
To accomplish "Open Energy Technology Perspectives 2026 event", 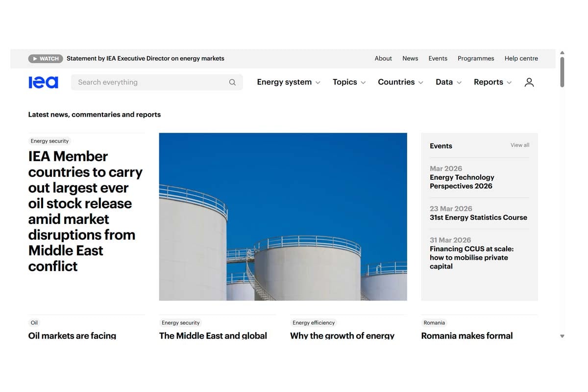I will 462,182.
